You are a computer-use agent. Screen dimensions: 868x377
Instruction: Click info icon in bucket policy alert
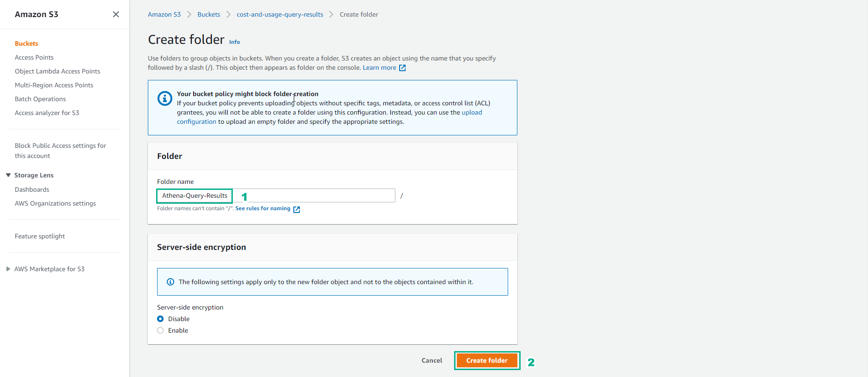click(165, 98)
